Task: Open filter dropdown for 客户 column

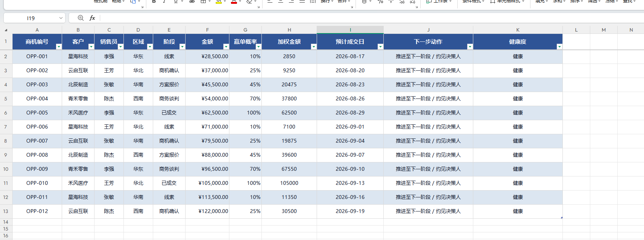Action: tap(91, 46)
